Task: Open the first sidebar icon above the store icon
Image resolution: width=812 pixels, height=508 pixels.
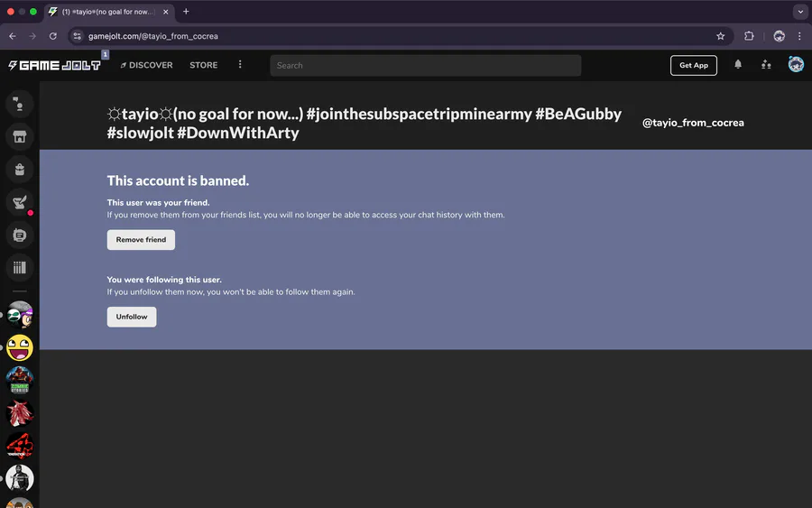Action: (20, 104)
